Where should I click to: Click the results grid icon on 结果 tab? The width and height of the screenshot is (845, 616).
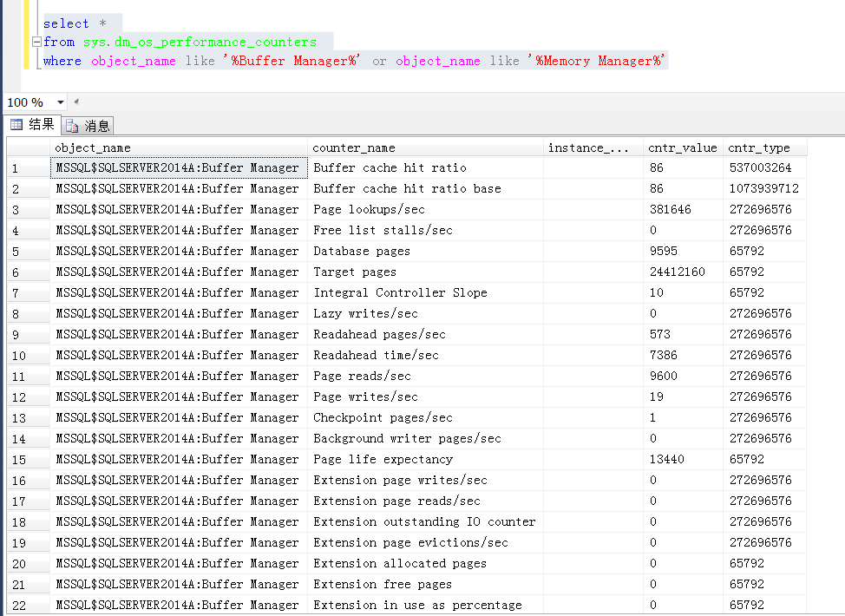(x=16, y=125)
